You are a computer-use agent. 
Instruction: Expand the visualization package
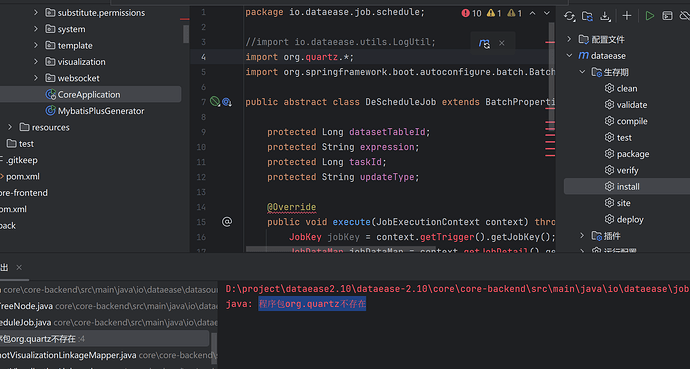(x=36, y=62)
